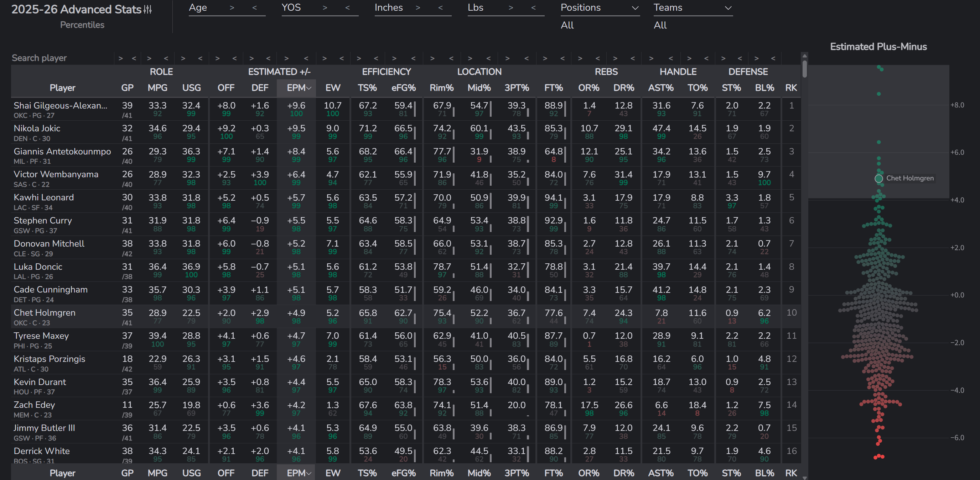Toggle the Percentiles display label
The width and height of the screenshot is (980, 480).
pos(82,25)
